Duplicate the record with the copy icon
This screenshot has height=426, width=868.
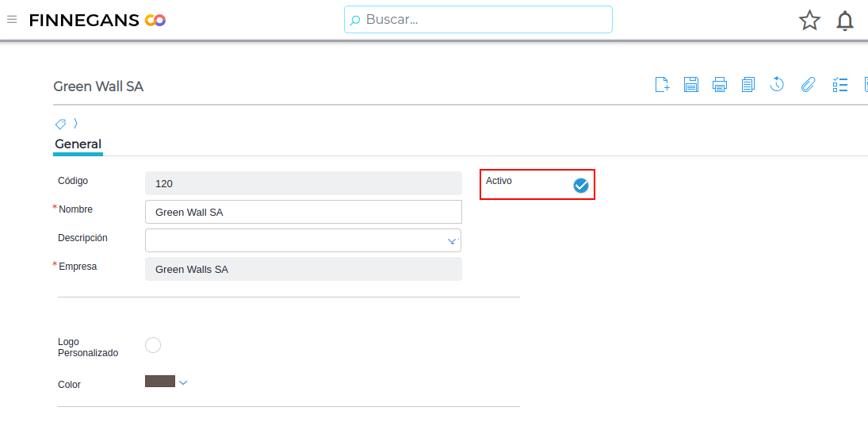[748, 85]
